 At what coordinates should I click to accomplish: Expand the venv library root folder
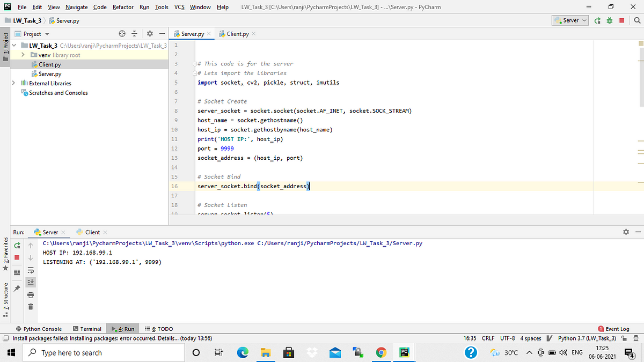click(x=23, y=55)
